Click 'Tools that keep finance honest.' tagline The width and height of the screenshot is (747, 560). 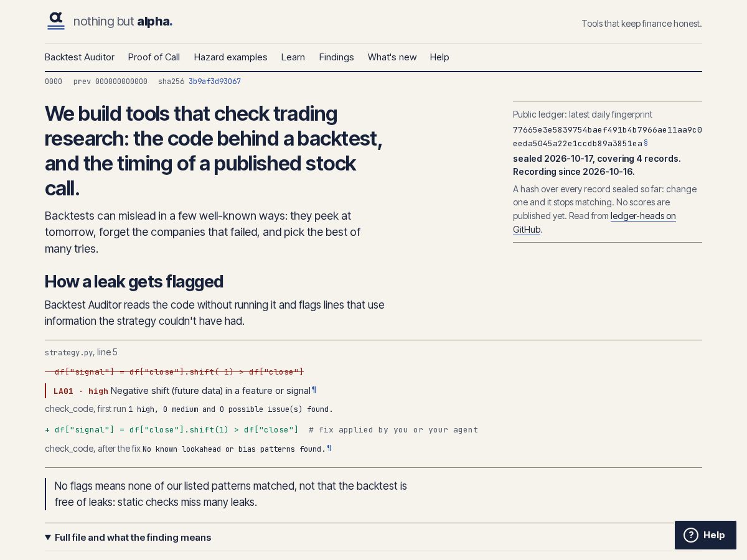(x=641, y=24)
